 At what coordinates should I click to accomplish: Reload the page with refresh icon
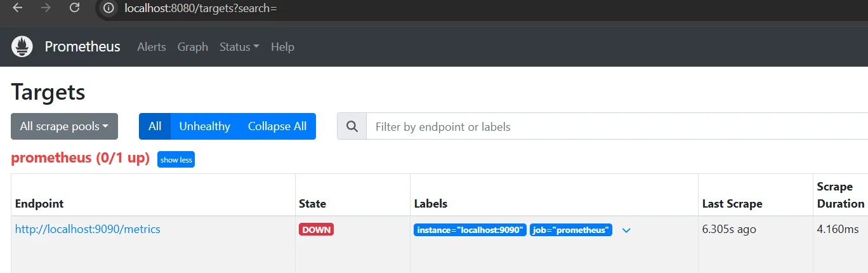tap(74, 8)
